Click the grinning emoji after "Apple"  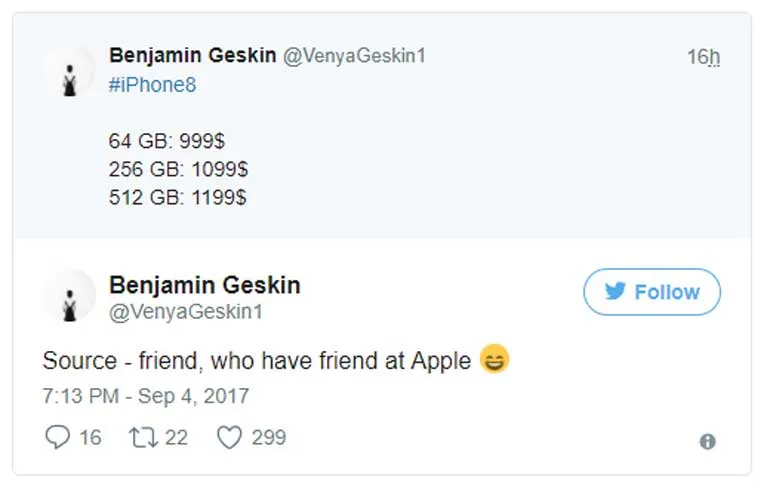[494, 360]
